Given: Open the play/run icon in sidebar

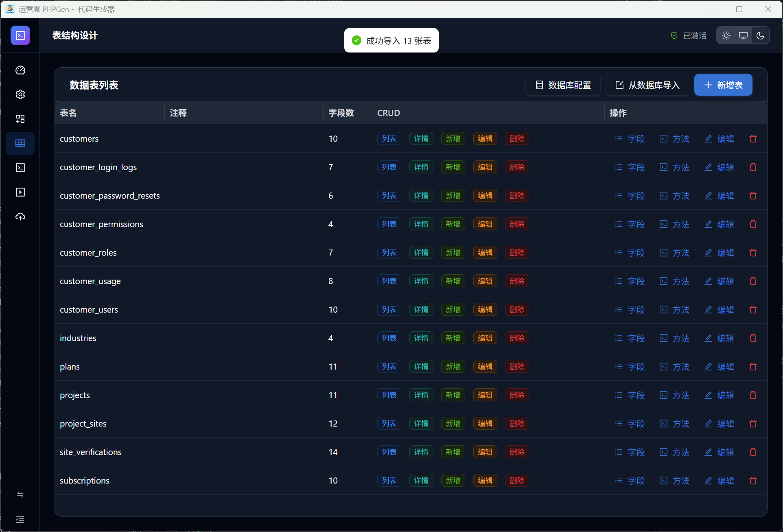Looking at the screenshot, I should [20, 192].
